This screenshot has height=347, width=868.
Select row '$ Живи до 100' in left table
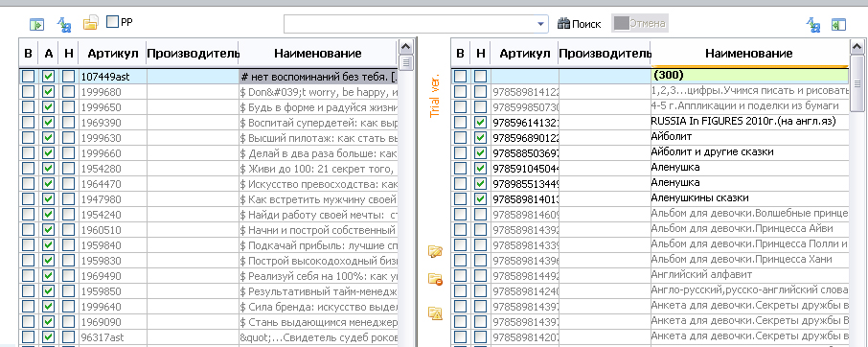point(209,169)
